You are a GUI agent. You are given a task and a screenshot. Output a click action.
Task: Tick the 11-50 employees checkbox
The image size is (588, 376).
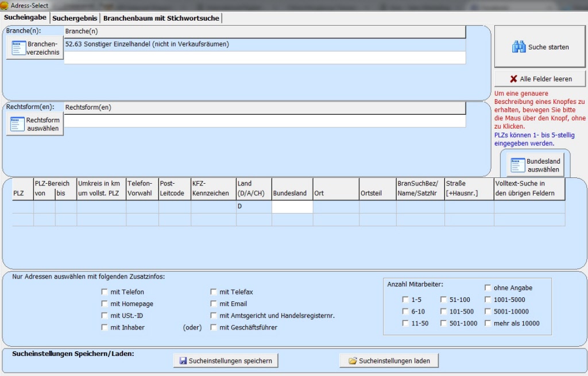click(405, 323)
